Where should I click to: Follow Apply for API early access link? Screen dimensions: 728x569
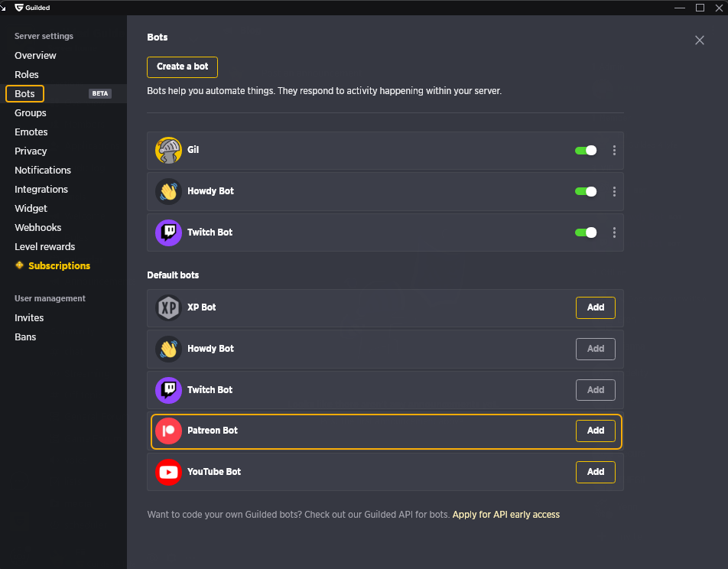click(x=505, y=515)
